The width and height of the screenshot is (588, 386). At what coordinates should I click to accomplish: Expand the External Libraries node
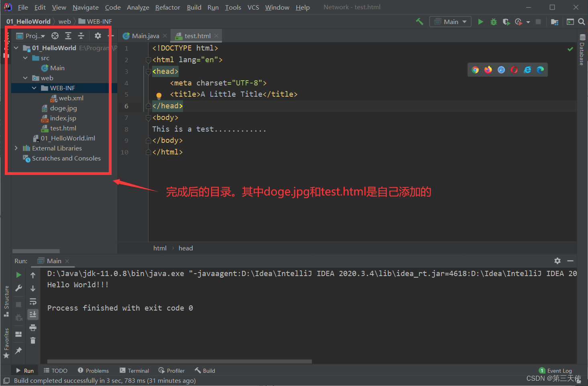pos(16,148)
